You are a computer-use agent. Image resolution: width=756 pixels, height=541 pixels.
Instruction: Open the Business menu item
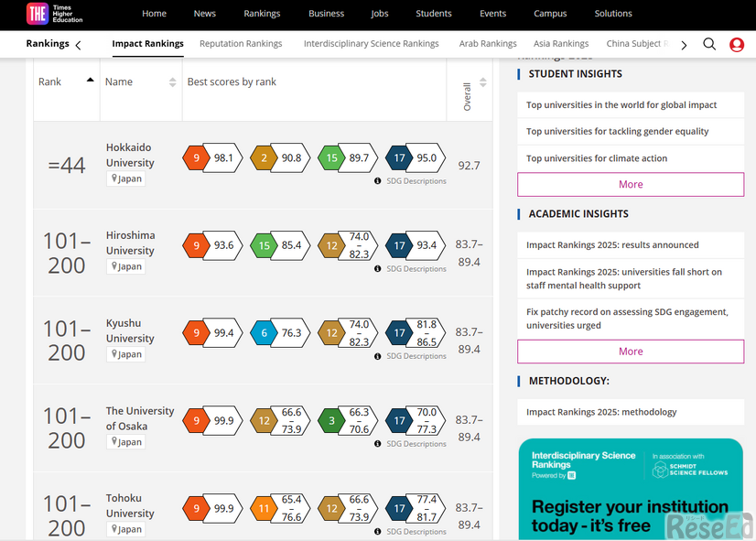pyautogui.click(x=327, y=14)
